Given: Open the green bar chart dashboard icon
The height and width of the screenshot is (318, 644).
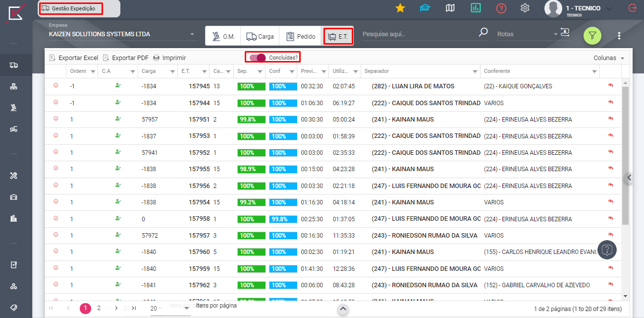Looking at the screenshot, I should pyautogui.click(x=476, y=8).
